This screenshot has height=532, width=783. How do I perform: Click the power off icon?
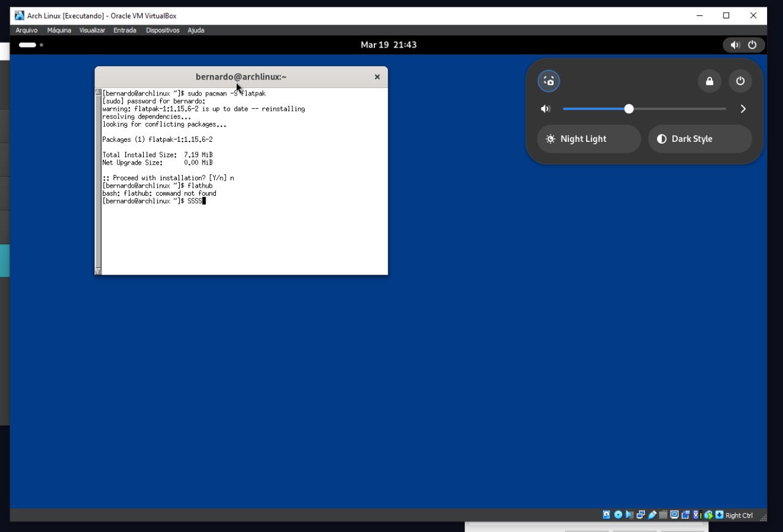point(740,81)
